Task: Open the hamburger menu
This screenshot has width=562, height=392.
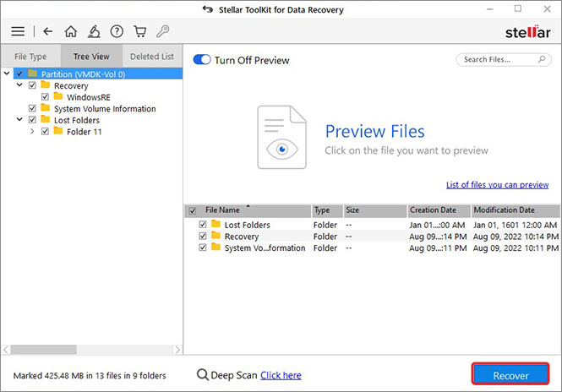Action: 18,31
